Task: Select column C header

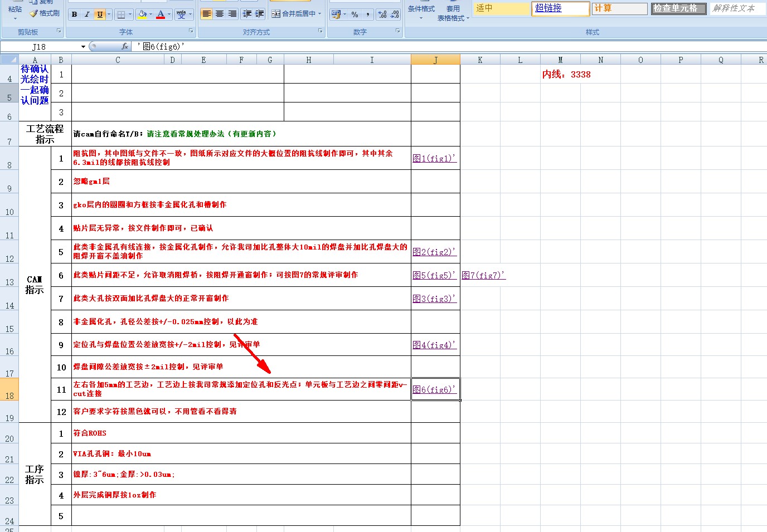Action: (118, 60)
